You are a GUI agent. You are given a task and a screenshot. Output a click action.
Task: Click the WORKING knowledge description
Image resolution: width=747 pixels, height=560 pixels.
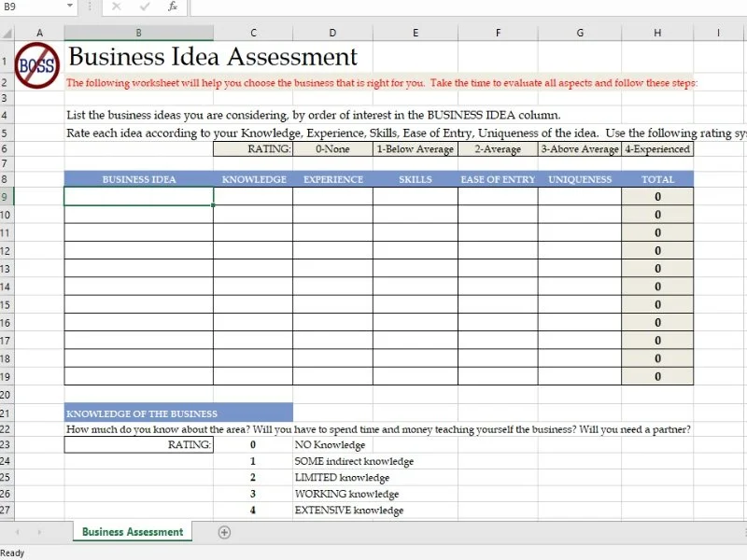[x=346, y=494]
